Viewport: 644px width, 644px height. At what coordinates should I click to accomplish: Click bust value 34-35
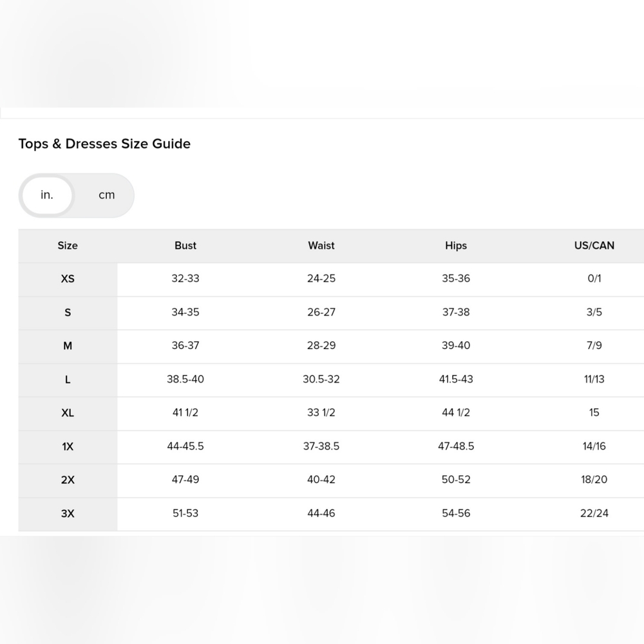tap(185, 312)
